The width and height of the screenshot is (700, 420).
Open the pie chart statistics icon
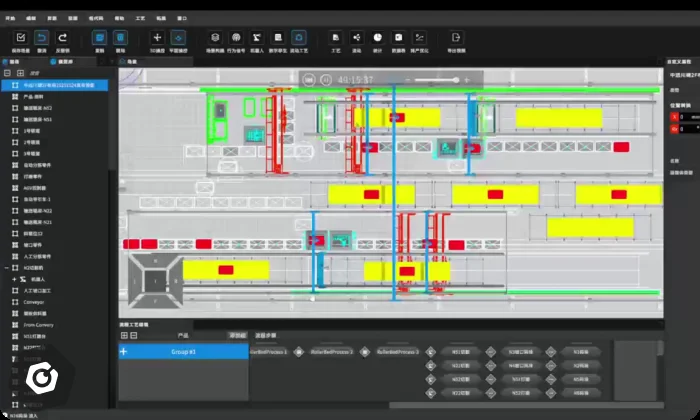[378, 38]
